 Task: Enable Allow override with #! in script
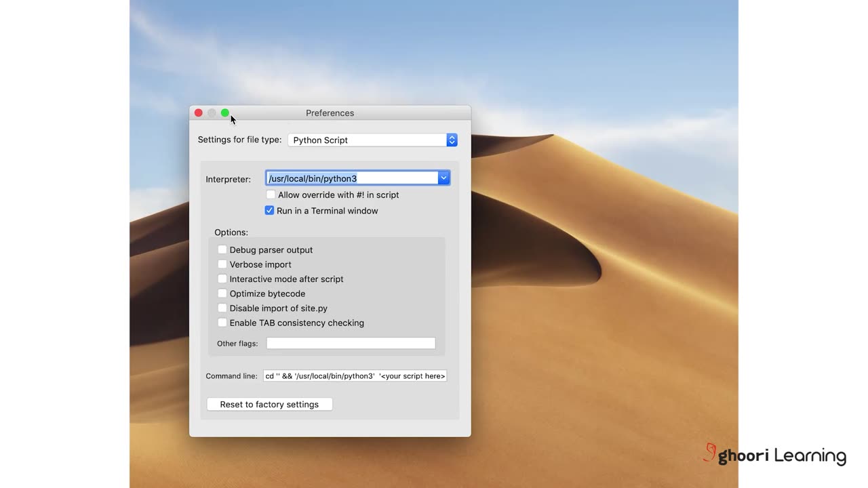(x=271, y=195)
